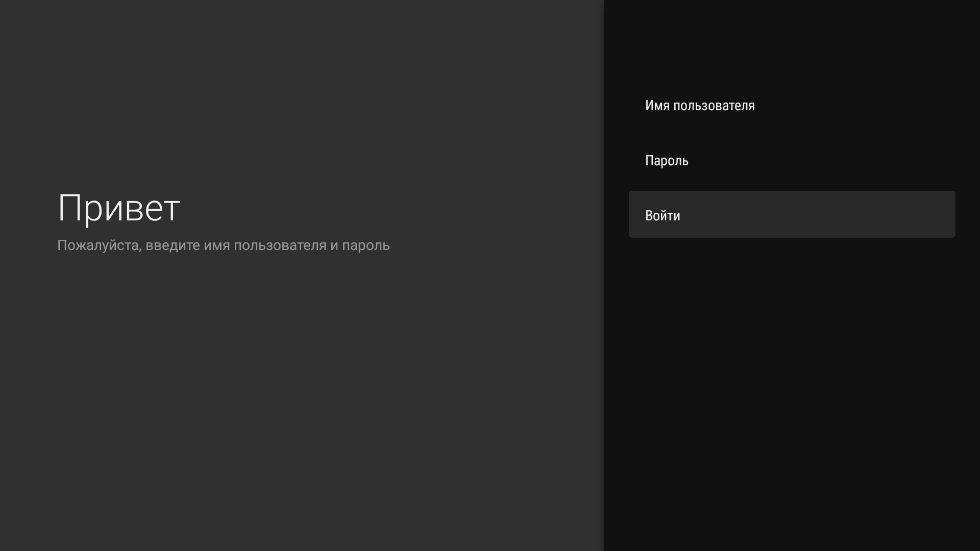Click the 'Пожалуйста, введите имя пользователя и пароль' text
Screen dimensions: 980x551
tap(224, 245)
